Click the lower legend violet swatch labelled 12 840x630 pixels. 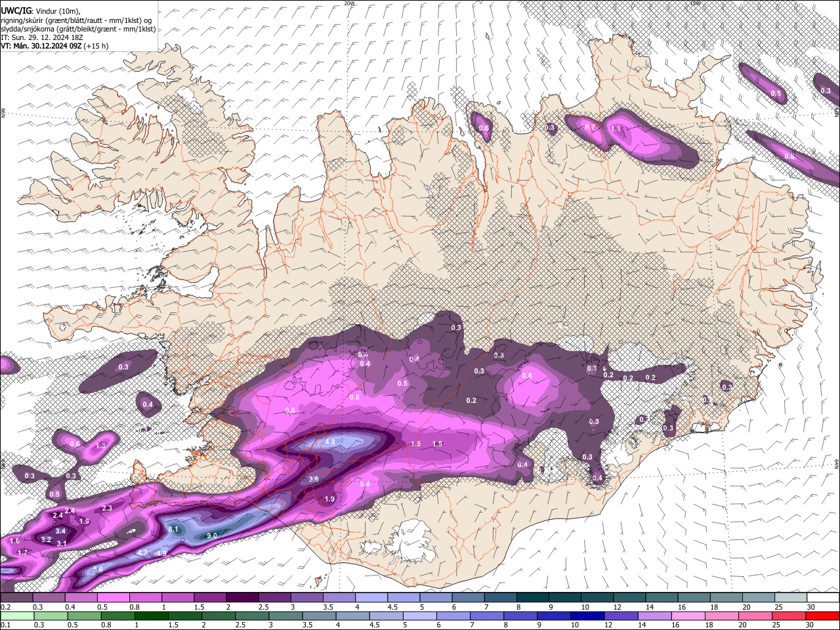point(619,616)
